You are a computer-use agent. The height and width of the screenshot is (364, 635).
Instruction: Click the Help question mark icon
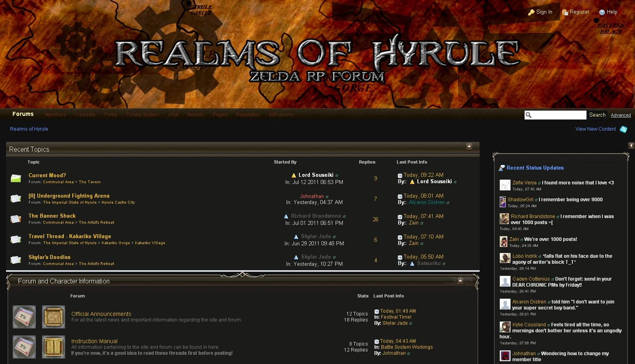(x=602, y=12)
